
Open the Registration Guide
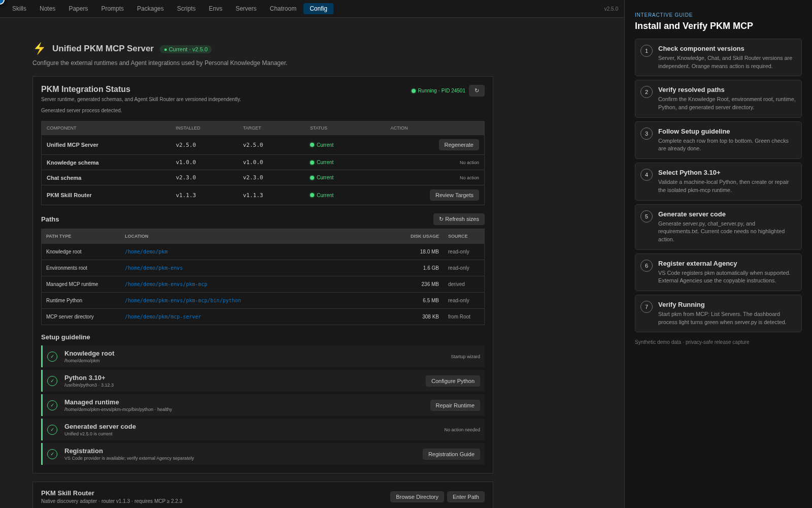click(451, 454)
